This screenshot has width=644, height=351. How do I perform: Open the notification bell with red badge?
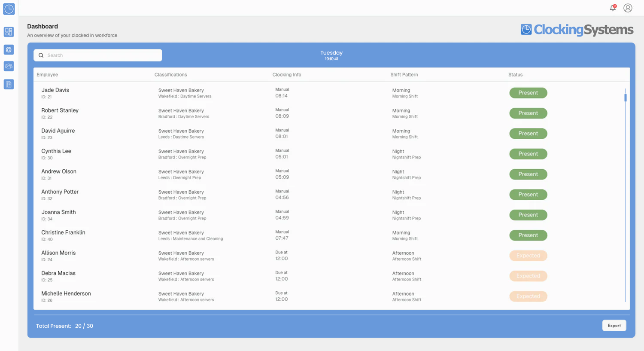[x=612, y=8]
